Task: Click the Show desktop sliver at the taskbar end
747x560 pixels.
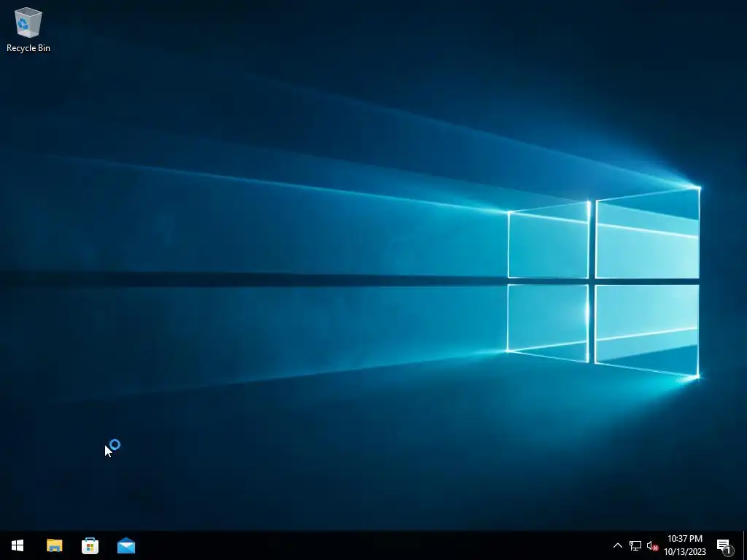Action: 744,545
